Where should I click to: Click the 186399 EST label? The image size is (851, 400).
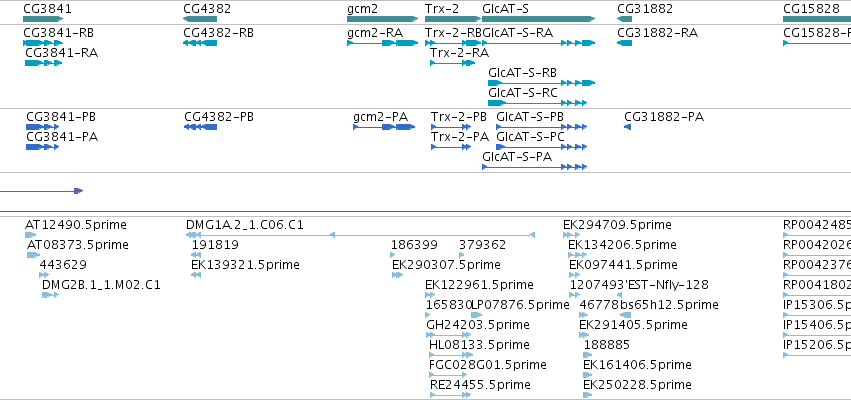pos(414,245)
